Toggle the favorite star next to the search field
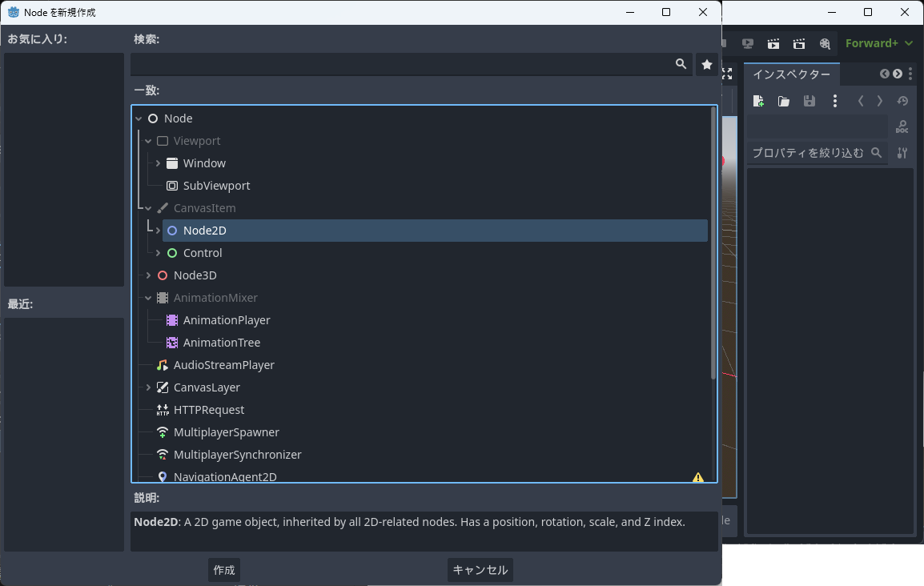Image resolution: width=924 pixels, height=586 pixels. 706,64
